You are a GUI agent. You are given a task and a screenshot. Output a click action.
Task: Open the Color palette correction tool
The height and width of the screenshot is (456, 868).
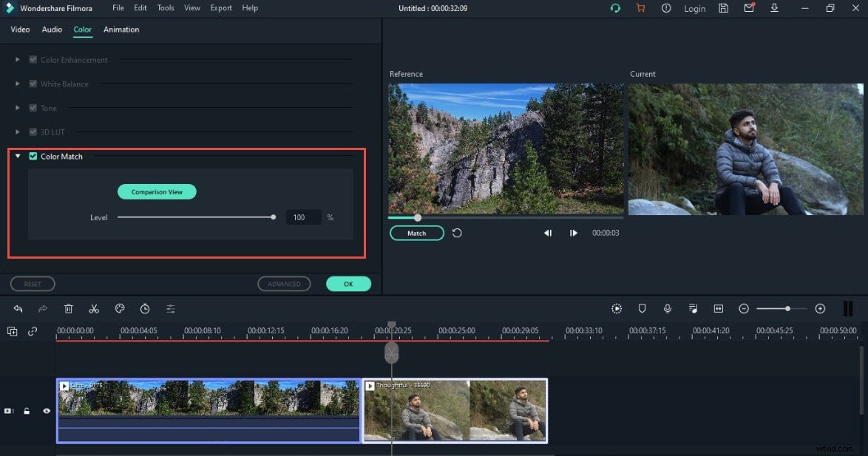120,308
